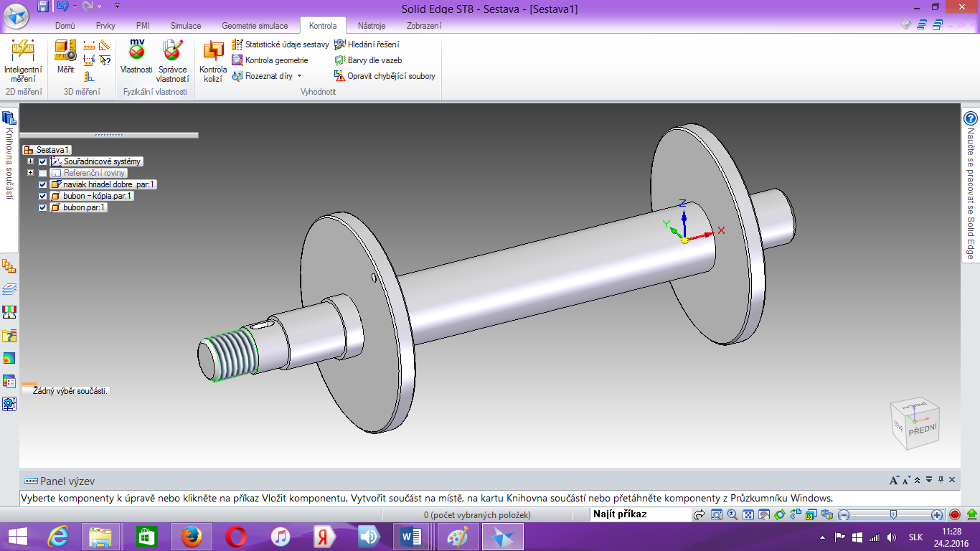
Task: Open Firefox from the Windows taskbar
Action: tap(191, 537)
